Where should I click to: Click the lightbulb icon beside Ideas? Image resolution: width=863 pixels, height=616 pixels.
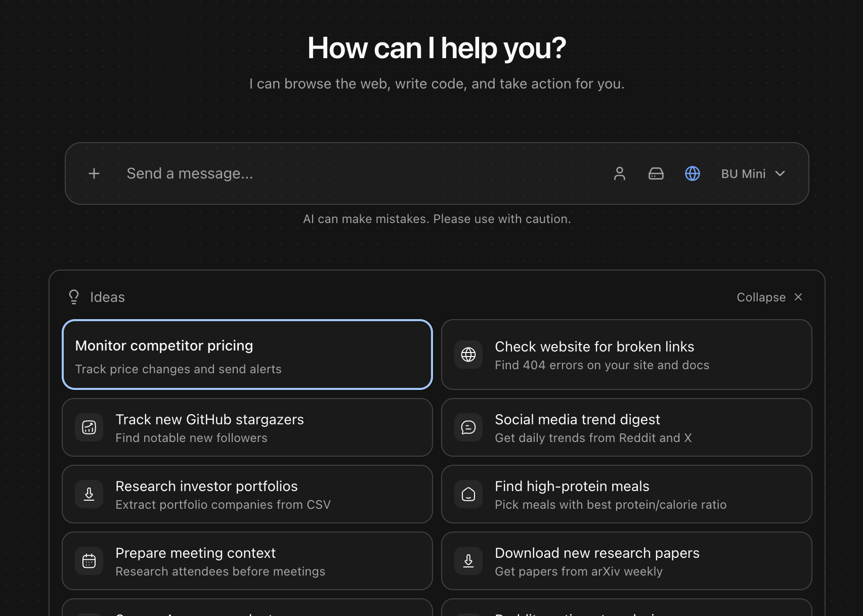[x=74, y=297]
